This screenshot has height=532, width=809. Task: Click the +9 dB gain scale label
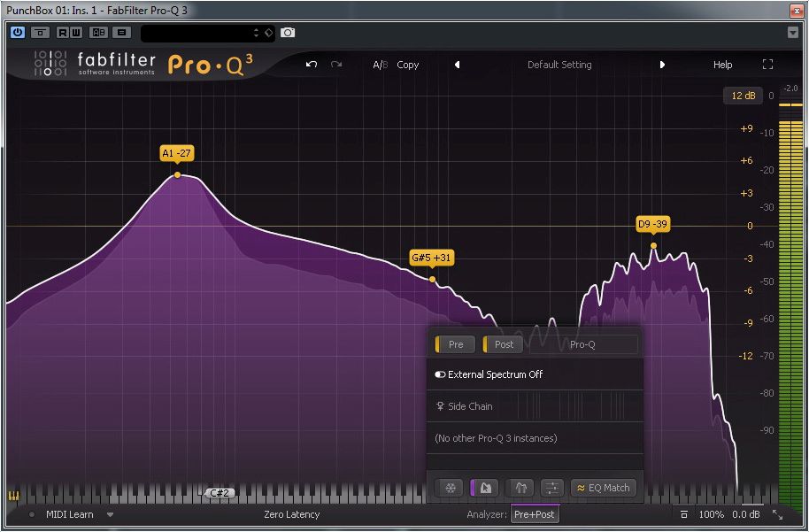[746, 128]
